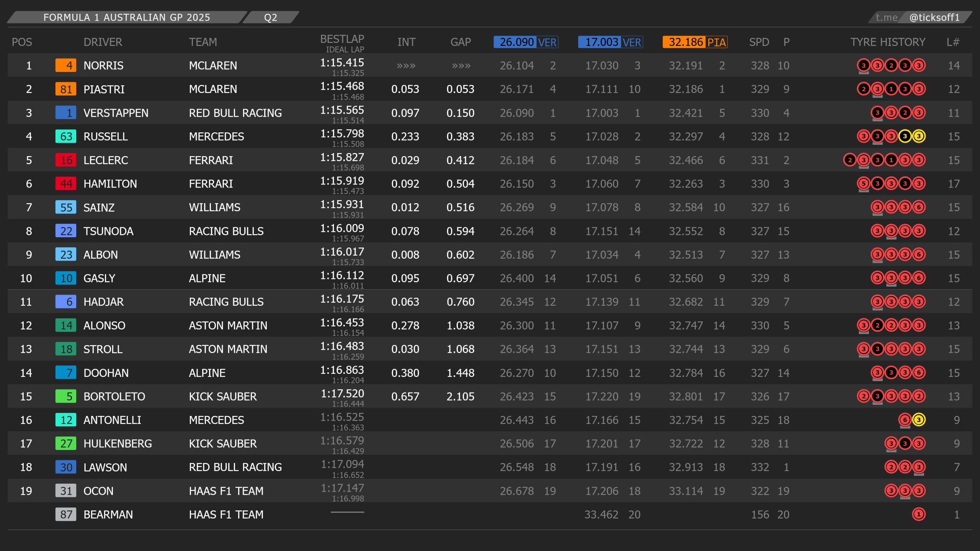Click the SPD column header
The width and height of the screenshot is (980, 551).
coord(759,42)
